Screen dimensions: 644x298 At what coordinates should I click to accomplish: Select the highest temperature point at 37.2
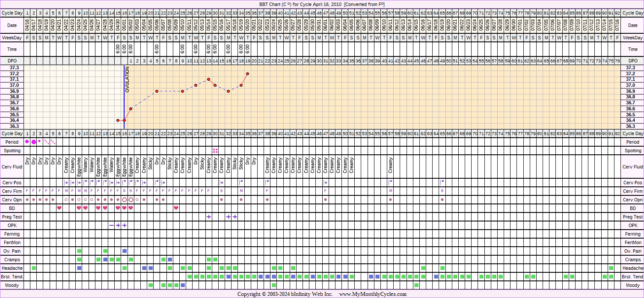248,74
